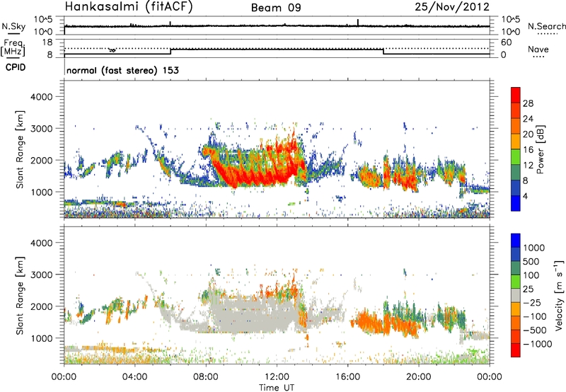Viewport: 566px width, 392px height.
Task: Click the "20:00" time axis tick label
Action: point(419,377)
